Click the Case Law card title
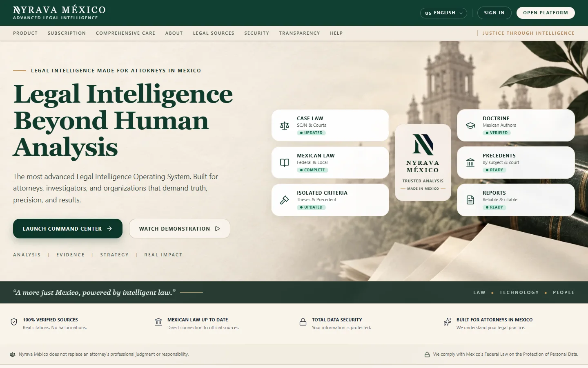 tap(310, 119)
